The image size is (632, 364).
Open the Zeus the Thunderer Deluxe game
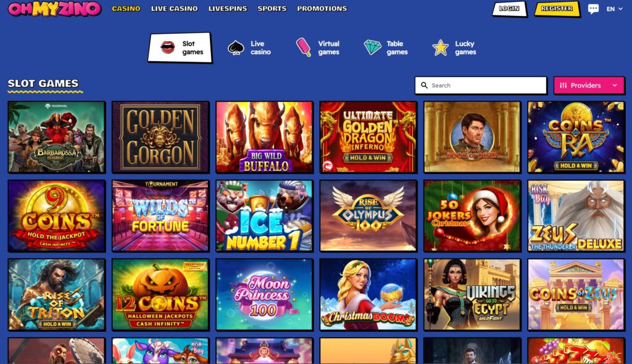pos(576,216)
